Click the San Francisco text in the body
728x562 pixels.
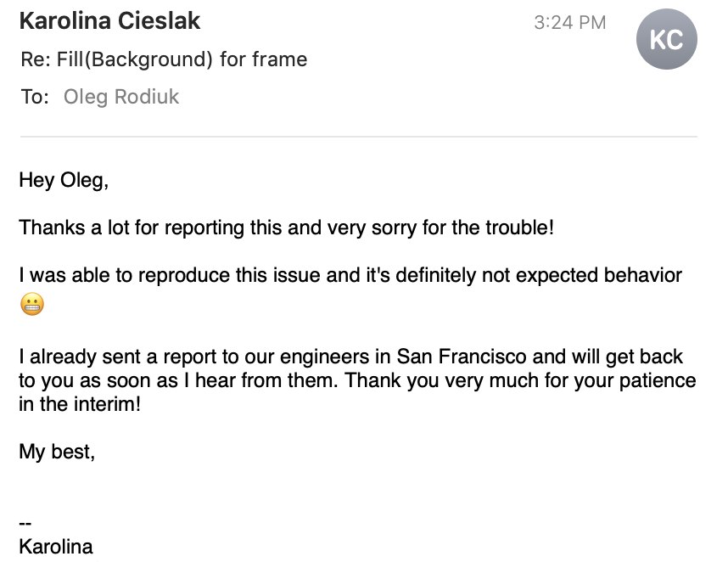pos(462,357)
